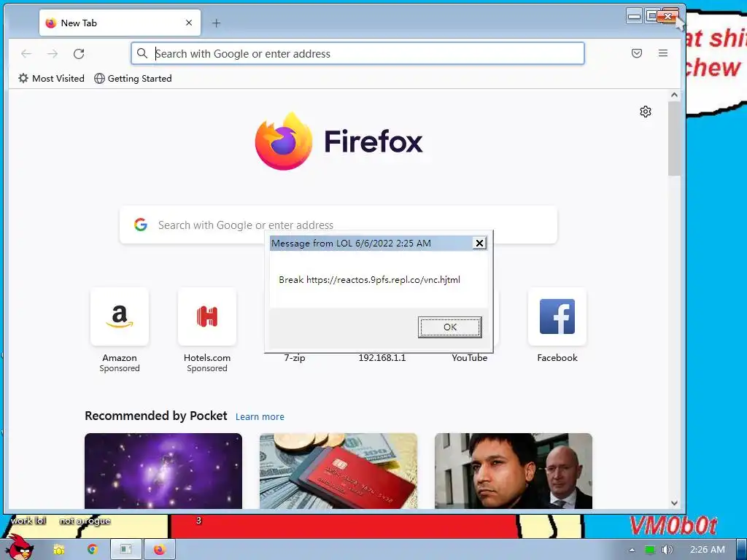Launch Chrome from the taskbar
This screenshot has width=747, height=560.
tap(93, 550)
